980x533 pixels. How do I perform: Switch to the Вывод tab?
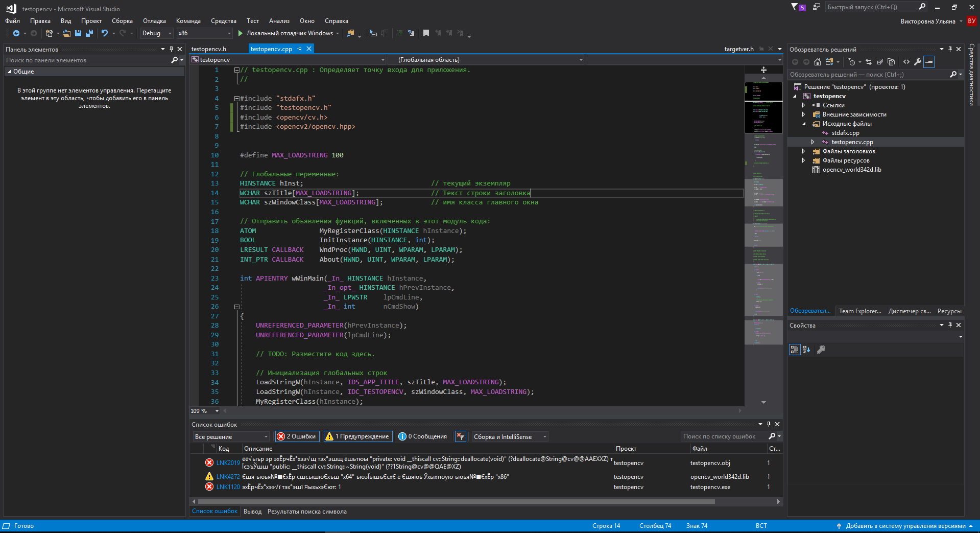click(x=252, y=512)
